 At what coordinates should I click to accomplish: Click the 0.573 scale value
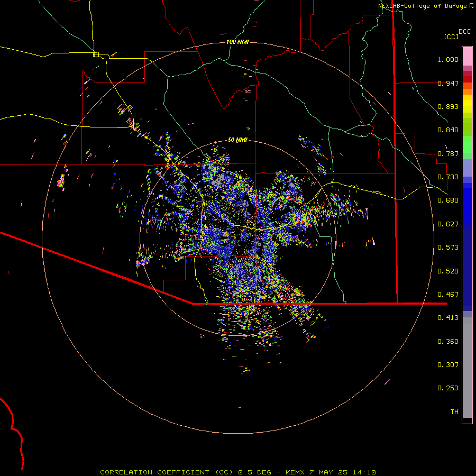(x=448, y=248)
